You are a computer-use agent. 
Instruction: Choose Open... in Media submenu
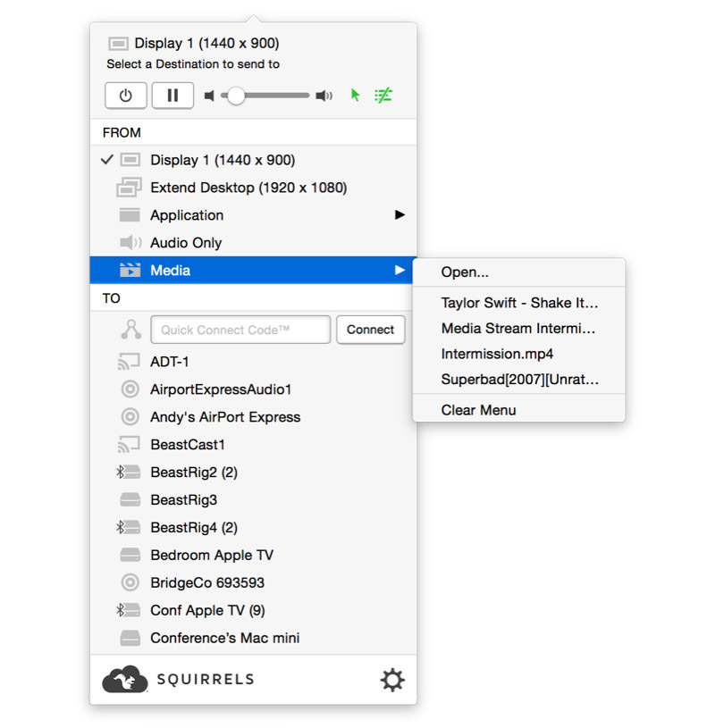point(518,272)
